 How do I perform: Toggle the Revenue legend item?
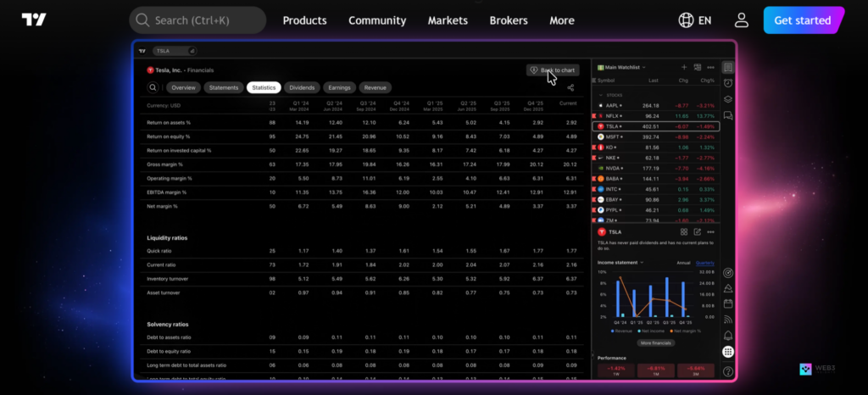(x=621, y=331)
